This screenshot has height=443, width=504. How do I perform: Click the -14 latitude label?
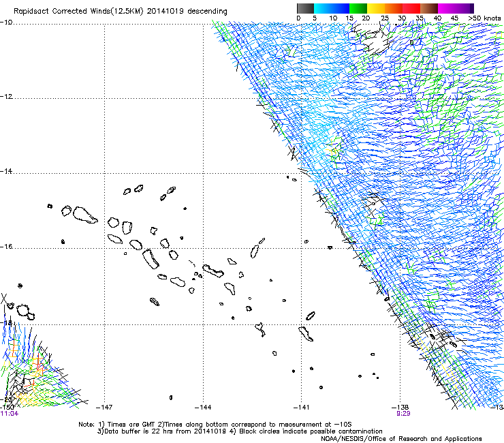tap(6, 171)
